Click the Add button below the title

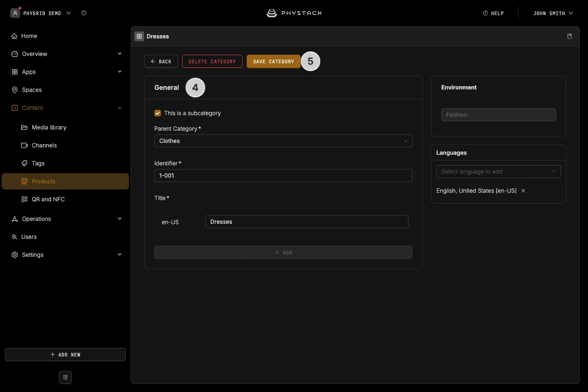[x=283, y=252]
